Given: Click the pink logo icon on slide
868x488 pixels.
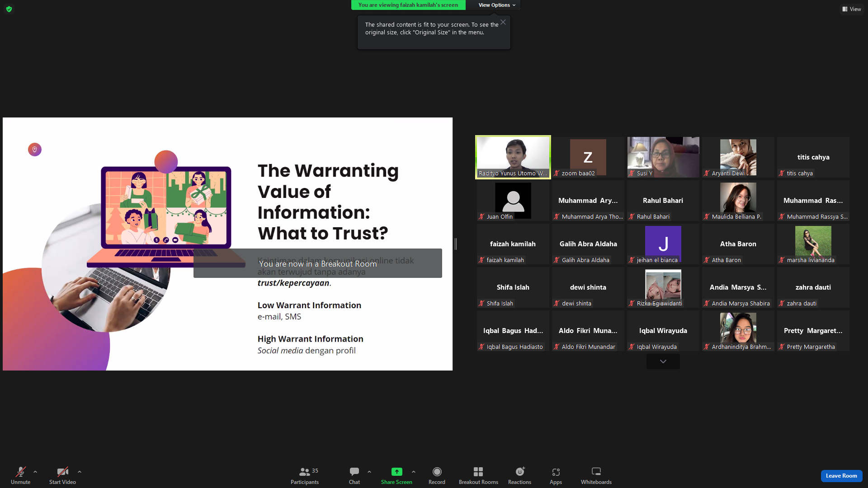Looking at the screenshot, I should [35, 150].
